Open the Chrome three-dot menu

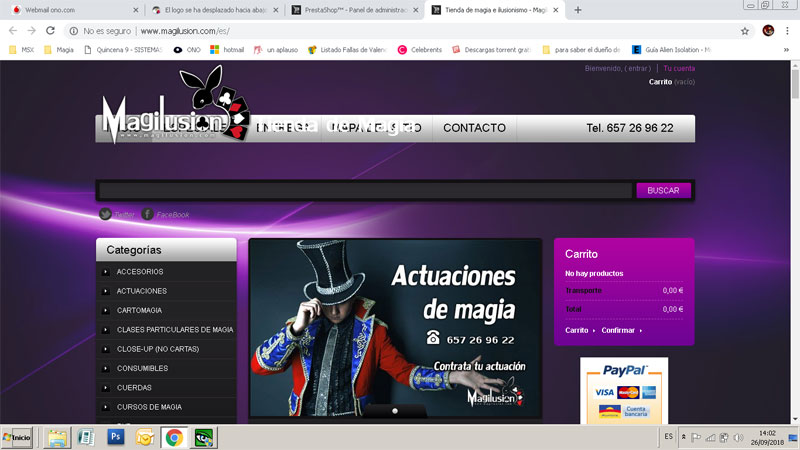coord(787,31)
